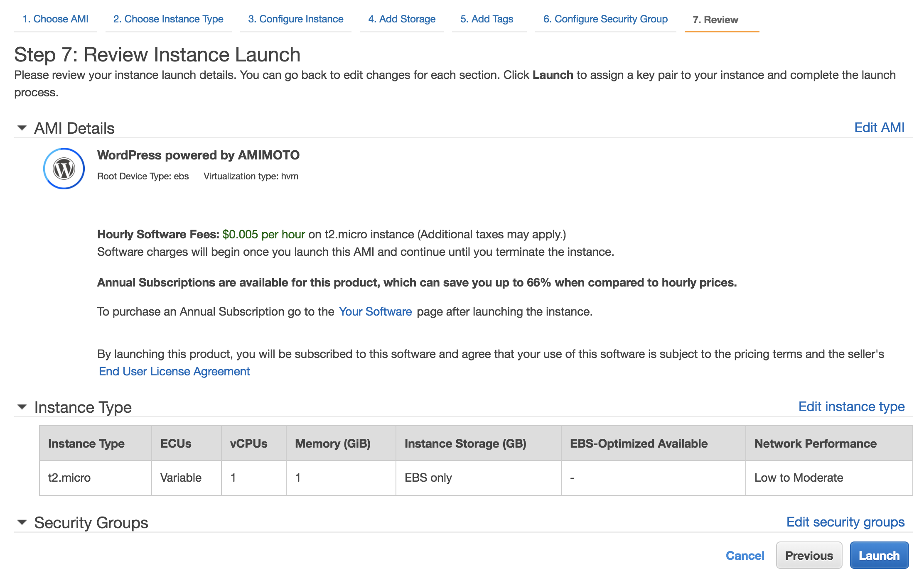Click the Memory (GiB) column header
The image size is (924, 583).
(341, 443)
